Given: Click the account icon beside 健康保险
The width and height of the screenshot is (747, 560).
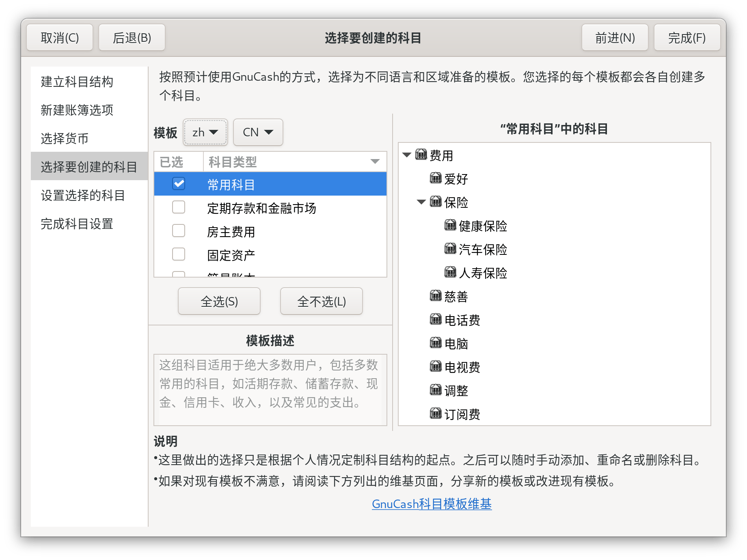Looking at the screenshot, I should click(450, 225).
